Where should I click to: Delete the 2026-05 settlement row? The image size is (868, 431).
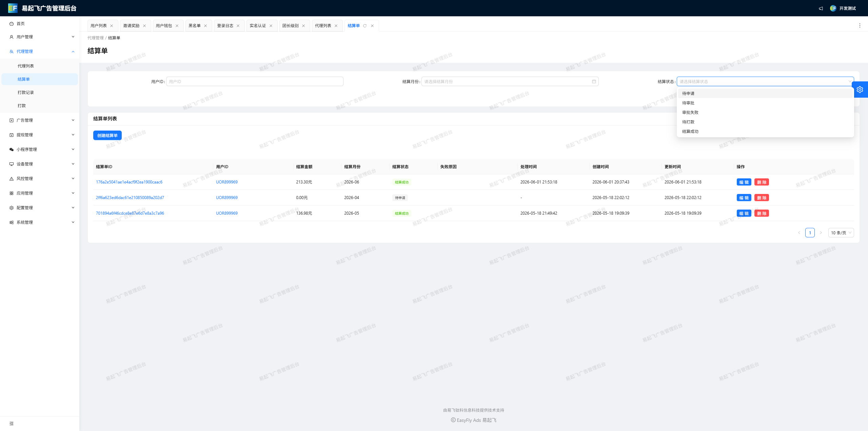(x=762, y=213)
